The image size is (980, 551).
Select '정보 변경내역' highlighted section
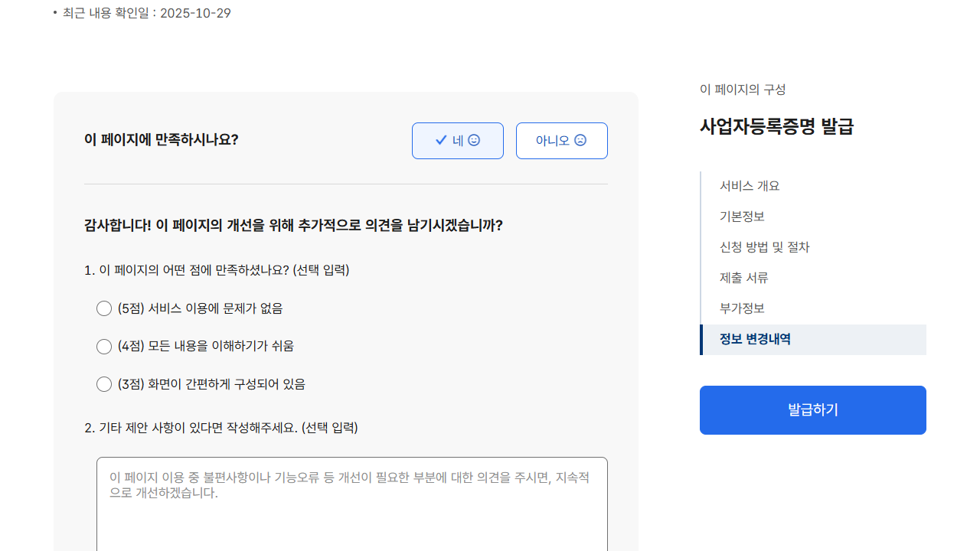pyautogui.click(x=813, y=340)
